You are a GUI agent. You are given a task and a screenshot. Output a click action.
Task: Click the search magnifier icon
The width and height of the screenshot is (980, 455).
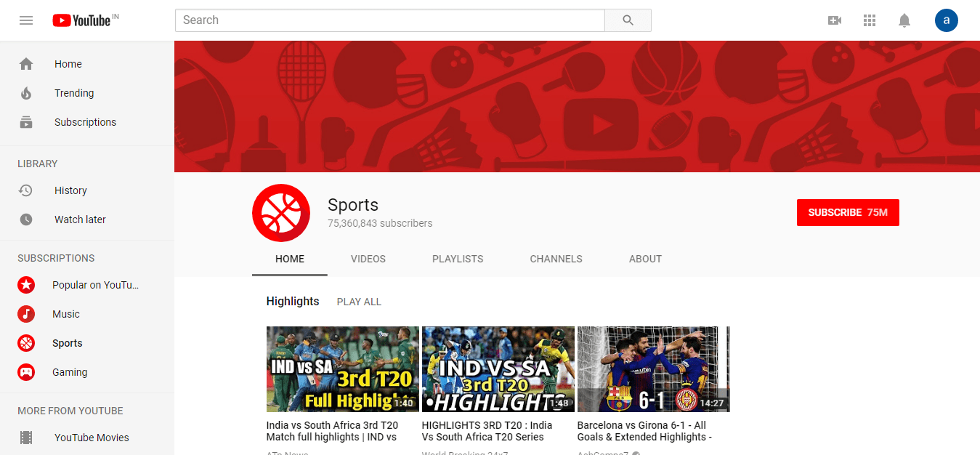tap(627, 20)
